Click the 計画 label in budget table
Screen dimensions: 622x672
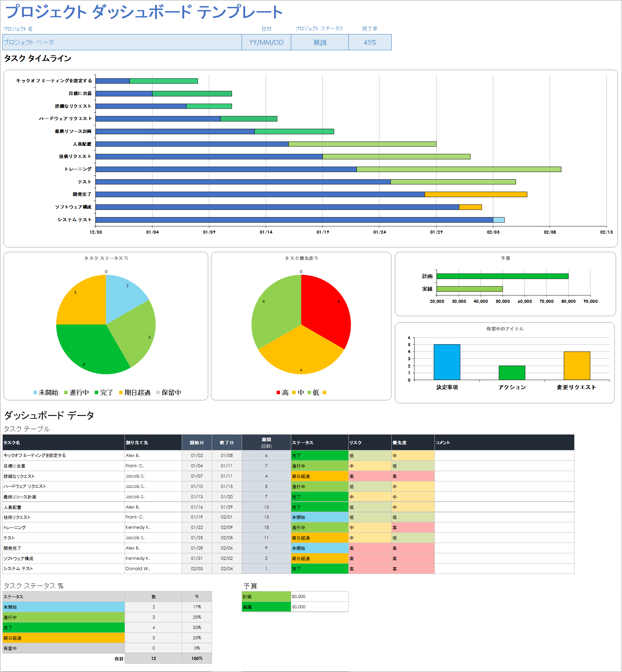[x=266, y=597]
